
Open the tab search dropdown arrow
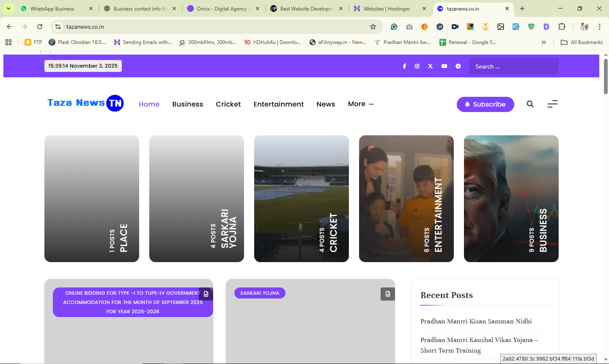coord(8,8)
